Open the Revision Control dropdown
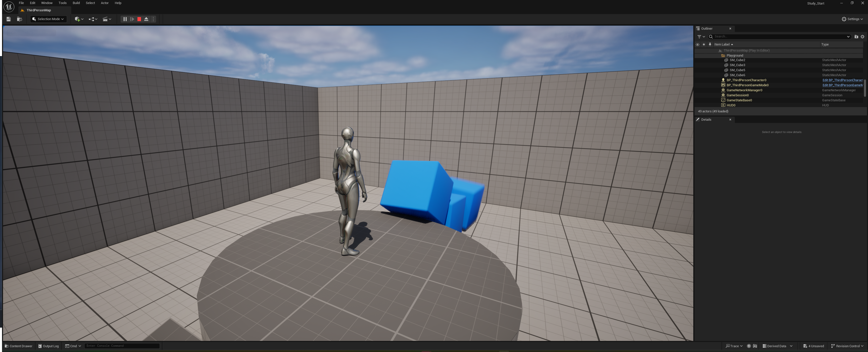This screenshot has height=352, width=868. [847, 346]
